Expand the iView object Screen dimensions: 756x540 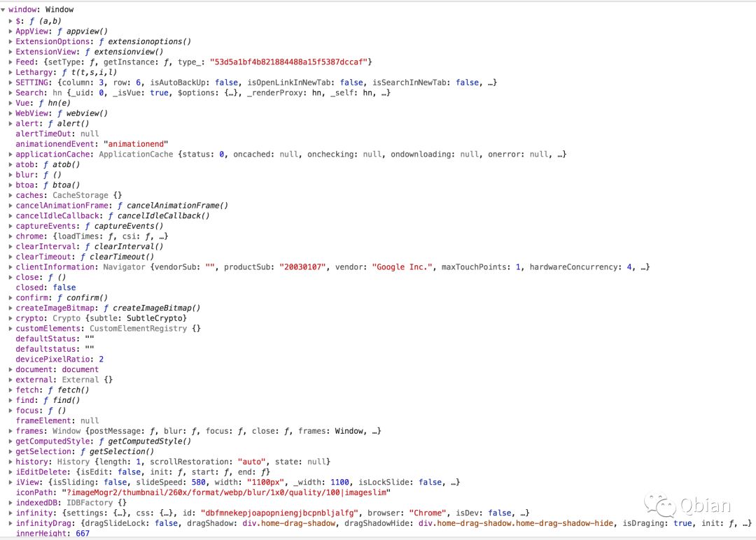(10, 482)
